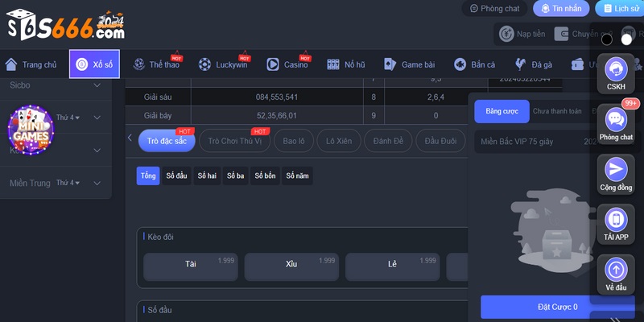Tap the TẢI APP phone icon

point(617,219)
